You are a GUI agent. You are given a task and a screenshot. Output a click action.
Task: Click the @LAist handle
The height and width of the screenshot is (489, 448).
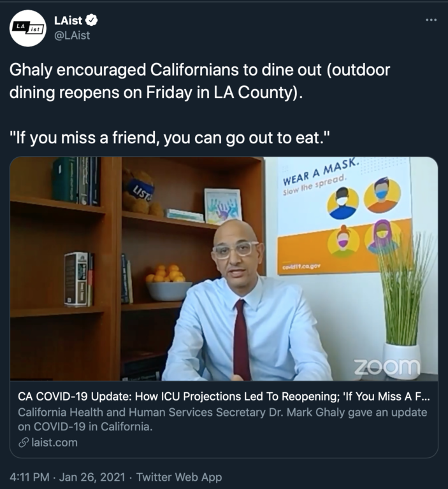(72, 35)
